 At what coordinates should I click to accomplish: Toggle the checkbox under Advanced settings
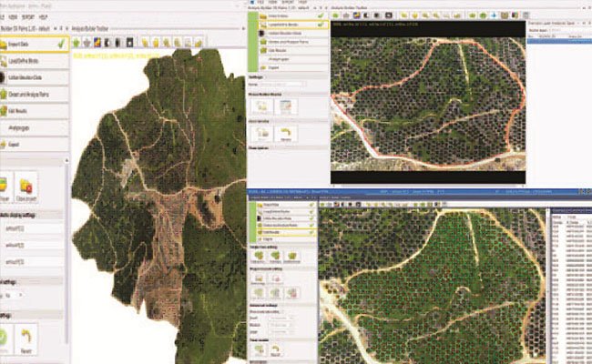click(x=281, y=312)
